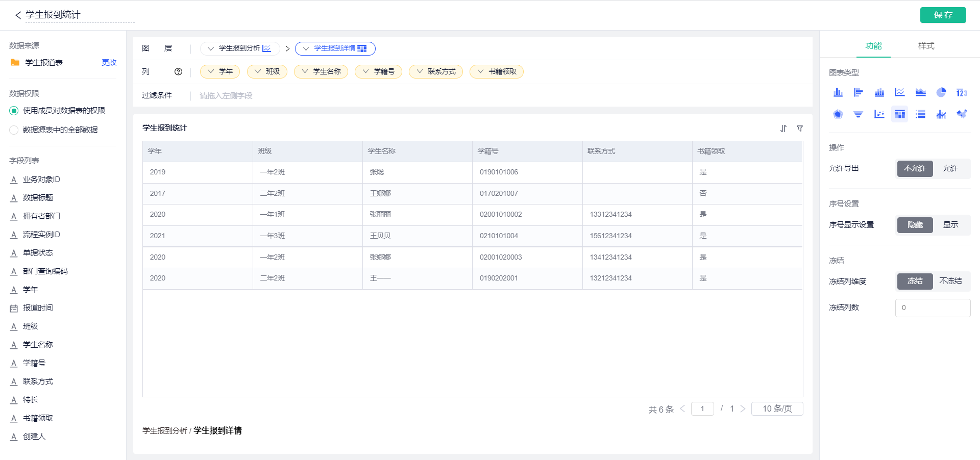This screenshot has width=980, height=460.
Task: Select the area chart type
Action: tap(920, 92)
